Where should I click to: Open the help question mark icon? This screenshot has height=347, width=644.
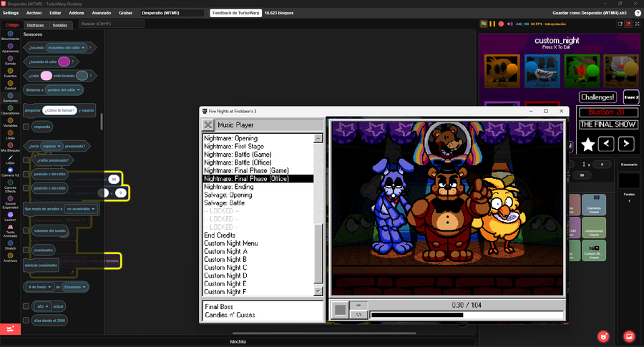(x=638, y=13)
